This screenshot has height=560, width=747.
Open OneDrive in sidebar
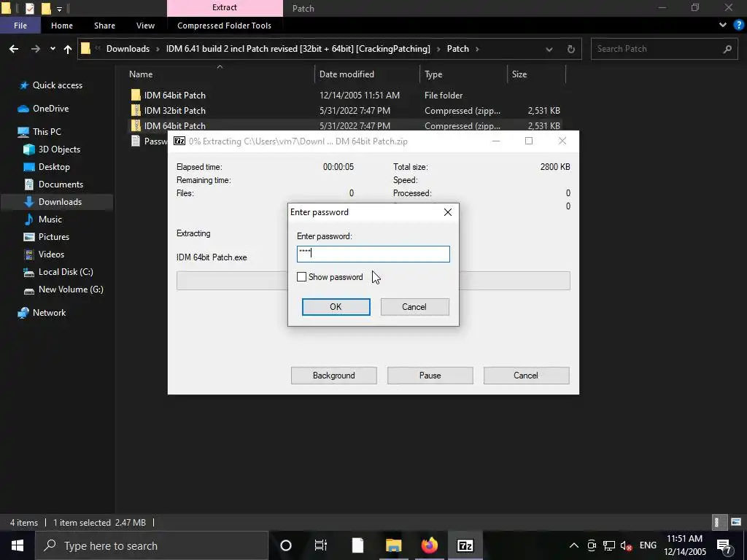[50, 109]
